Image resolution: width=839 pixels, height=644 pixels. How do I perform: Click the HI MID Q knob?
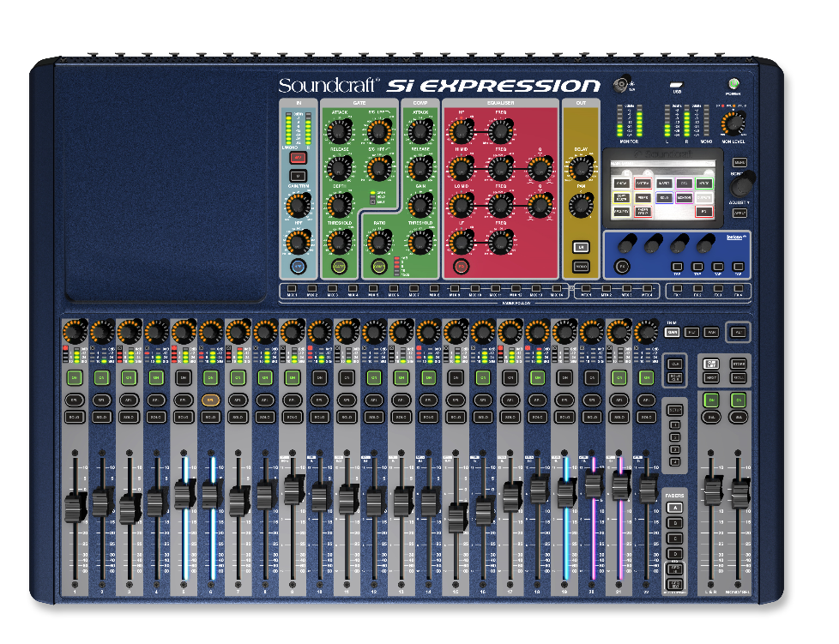(x=540, y=168)
